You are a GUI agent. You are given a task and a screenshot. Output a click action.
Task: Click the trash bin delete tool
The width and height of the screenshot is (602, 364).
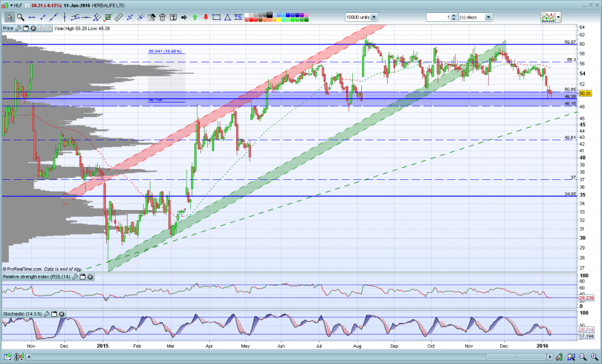coord(162,17)
